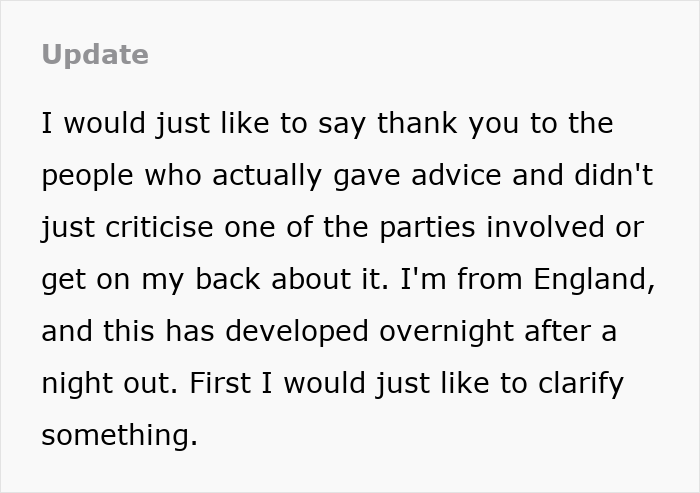Click the final word "something."
This screenshot has height=493, width=700.
(120, 435)
